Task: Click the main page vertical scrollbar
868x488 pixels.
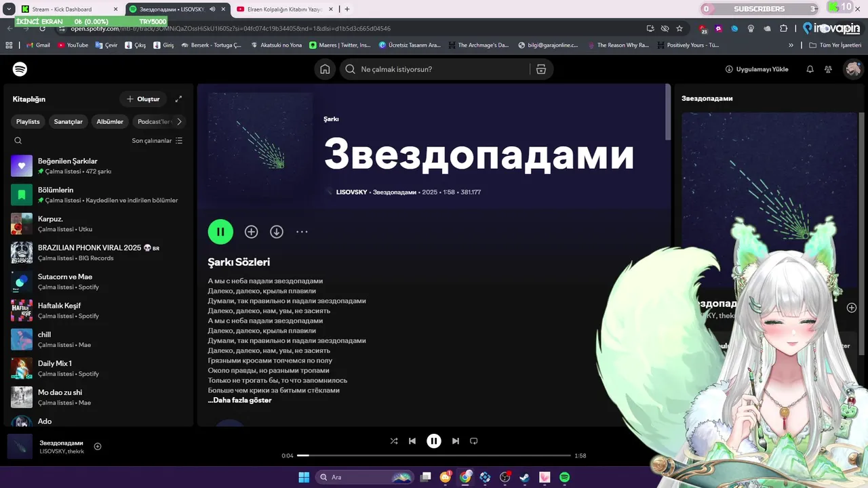Action: click(x=668, y=113)
